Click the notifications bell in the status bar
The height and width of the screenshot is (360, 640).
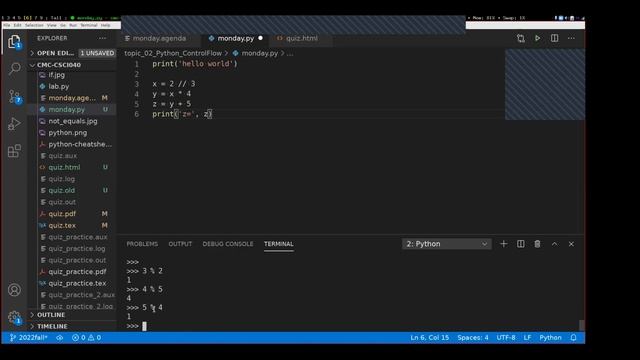[x=573, y=338]
